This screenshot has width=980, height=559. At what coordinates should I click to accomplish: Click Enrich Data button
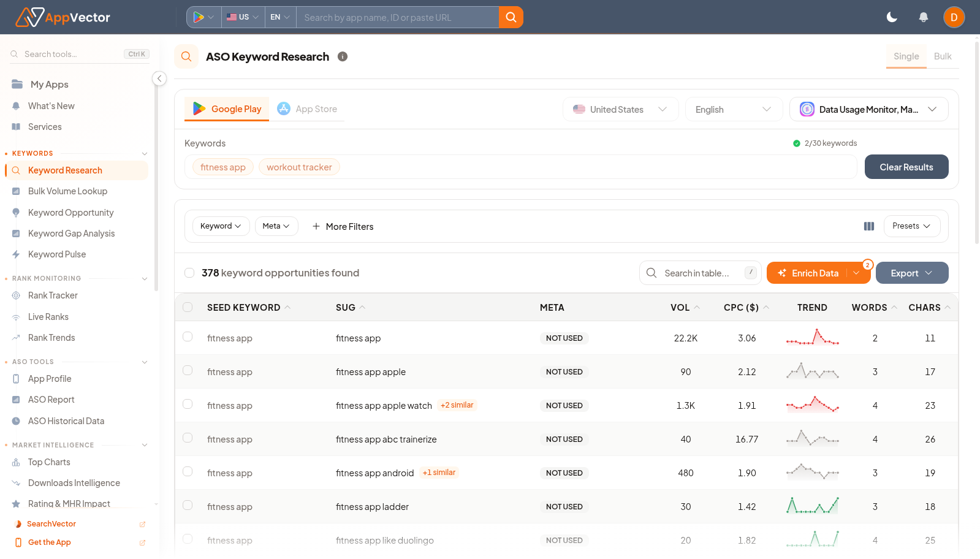(x=807, y=273)
